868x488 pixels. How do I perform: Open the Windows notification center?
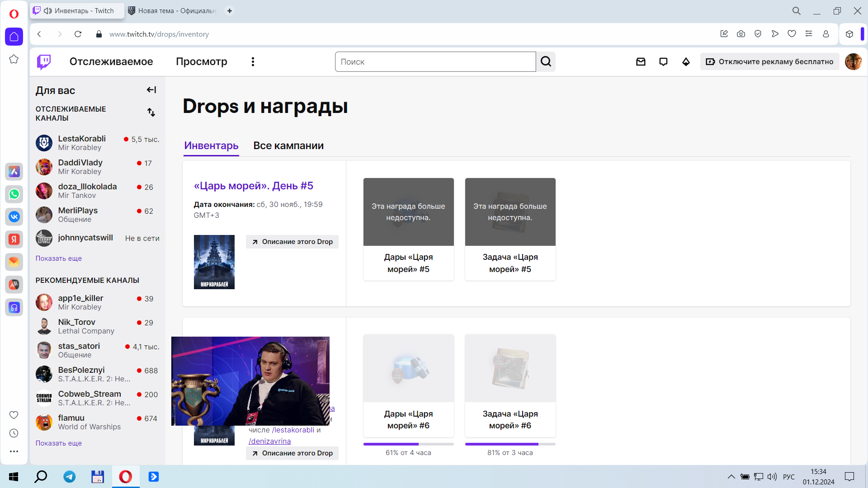click(x=849, y=477)
